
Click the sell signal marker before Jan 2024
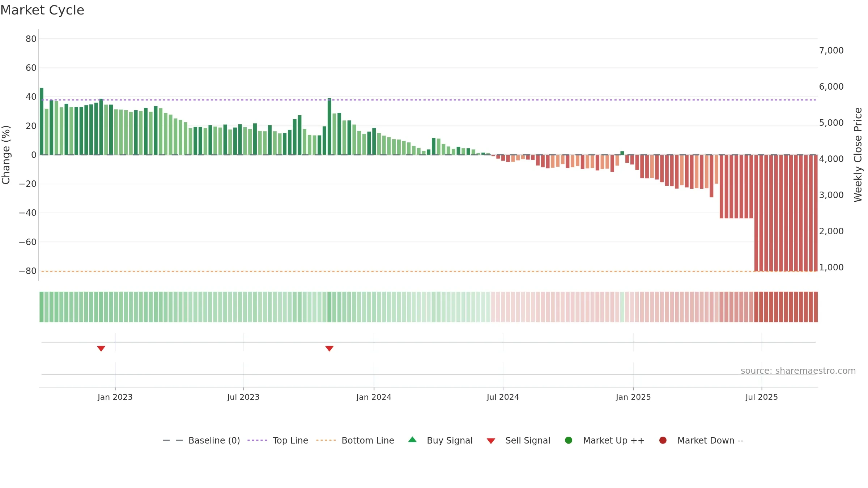[x=329, y=348]
